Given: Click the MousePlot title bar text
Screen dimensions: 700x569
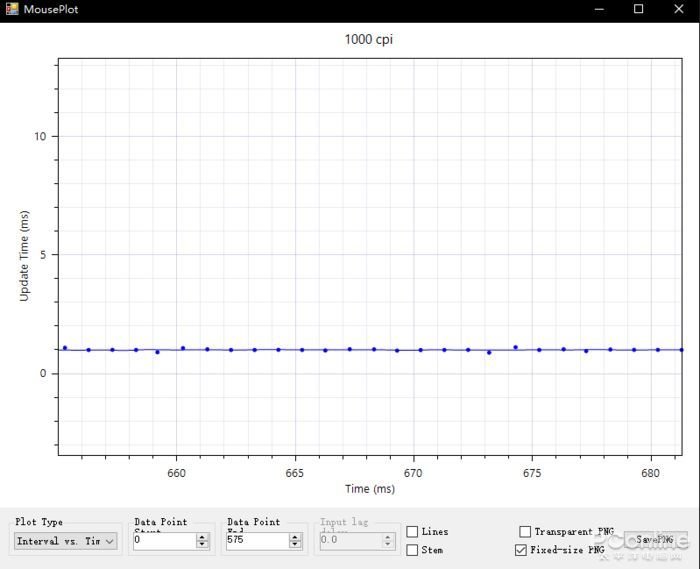Looking at the screenshot, I should tap(51, 9).
